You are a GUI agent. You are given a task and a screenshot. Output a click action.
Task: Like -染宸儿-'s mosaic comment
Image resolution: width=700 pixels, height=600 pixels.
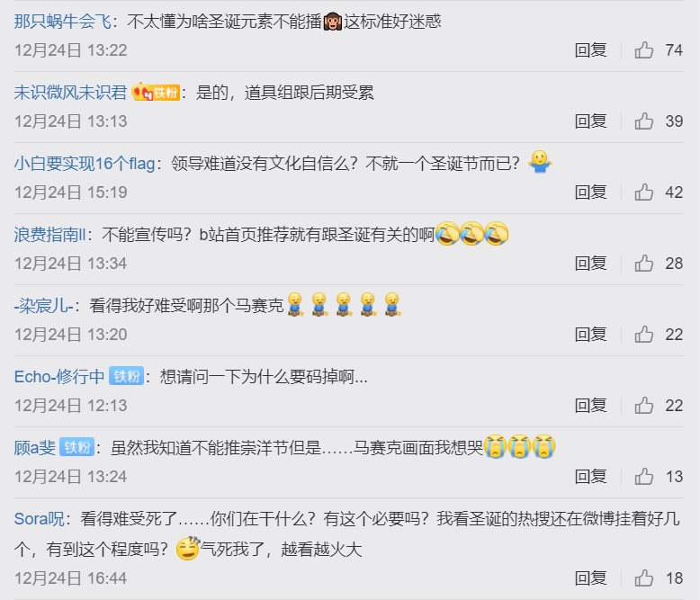coord(643,335)
